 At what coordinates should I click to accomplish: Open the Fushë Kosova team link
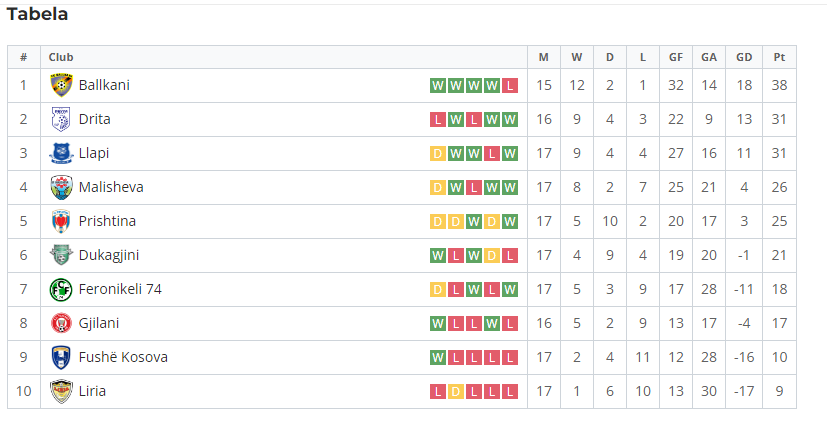click(123, 357)
